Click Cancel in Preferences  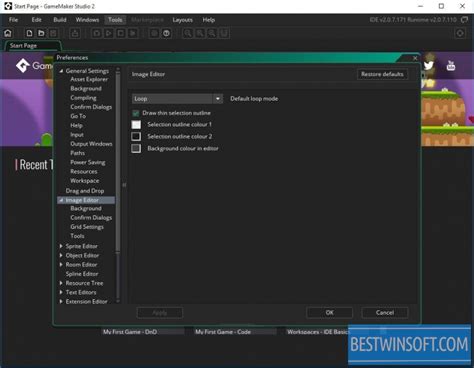click(385, 312)
